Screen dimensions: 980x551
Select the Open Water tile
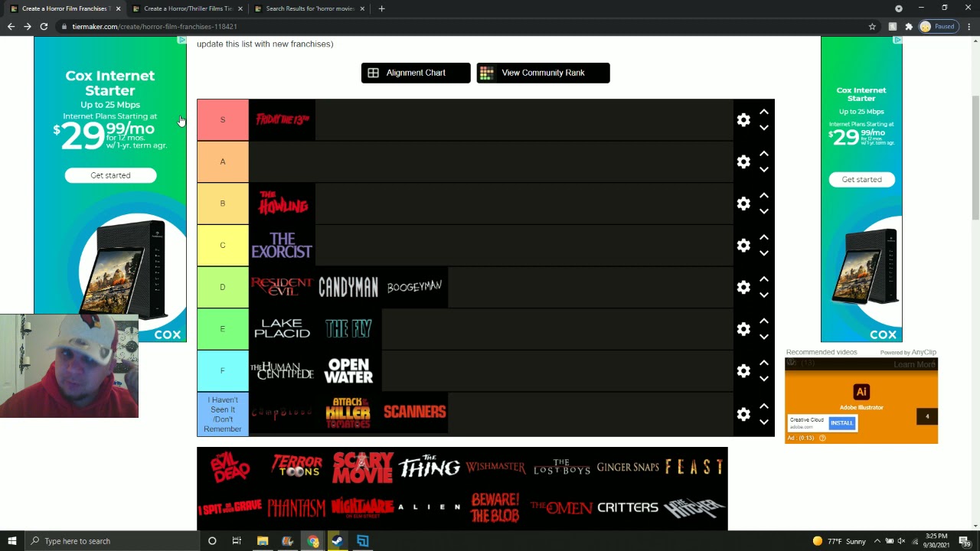(x=348, y=371)
